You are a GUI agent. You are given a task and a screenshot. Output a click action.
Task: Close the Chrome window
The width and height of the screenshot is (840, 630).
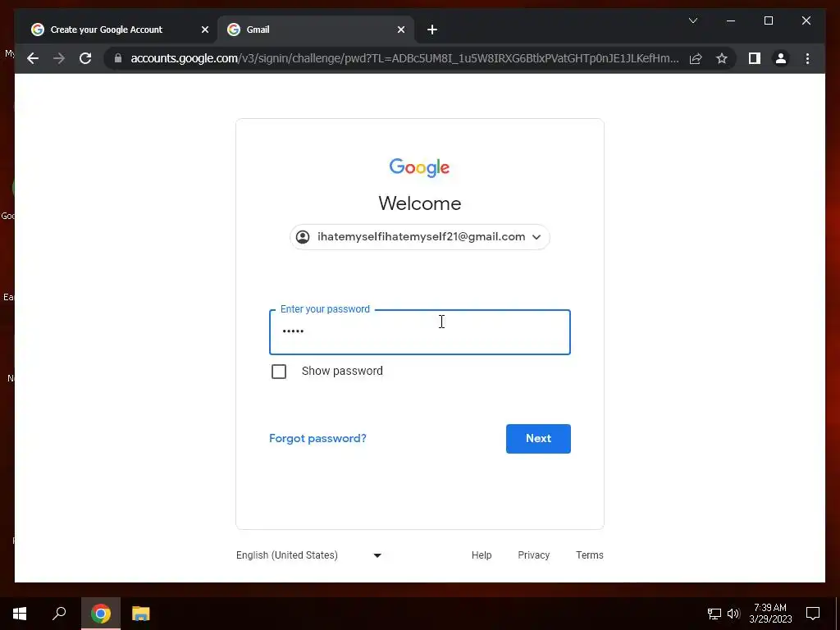coord(806,21)
